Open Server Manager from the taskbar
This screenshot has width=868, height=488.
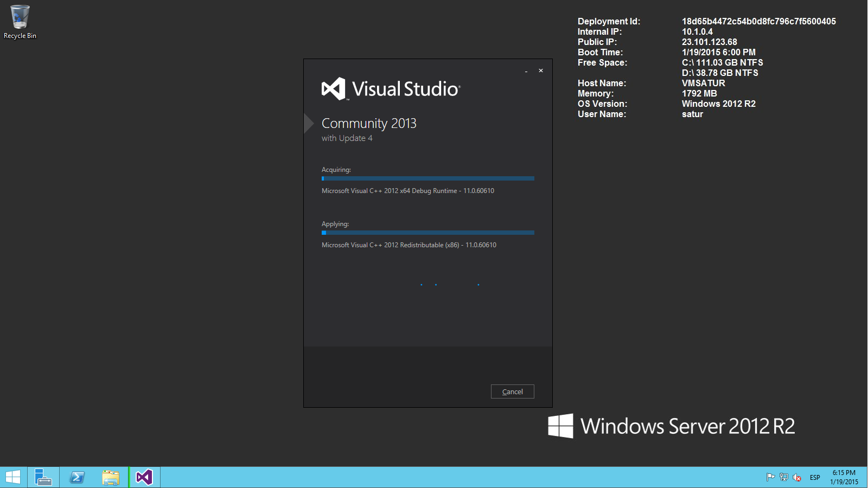pyautogui.click(x=43, y=477)
